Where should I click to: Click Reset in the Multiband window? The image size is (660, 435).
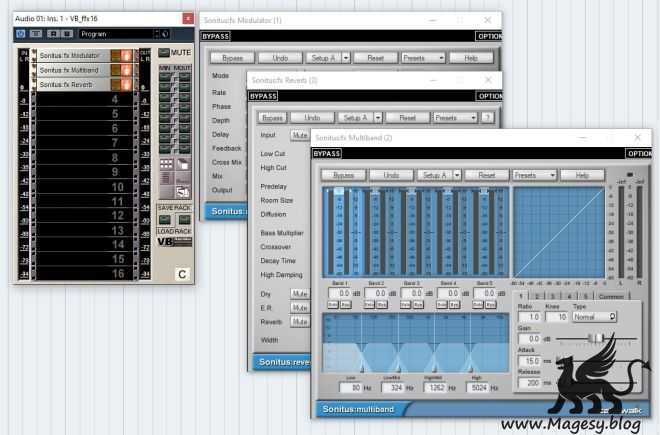[487, 175]
